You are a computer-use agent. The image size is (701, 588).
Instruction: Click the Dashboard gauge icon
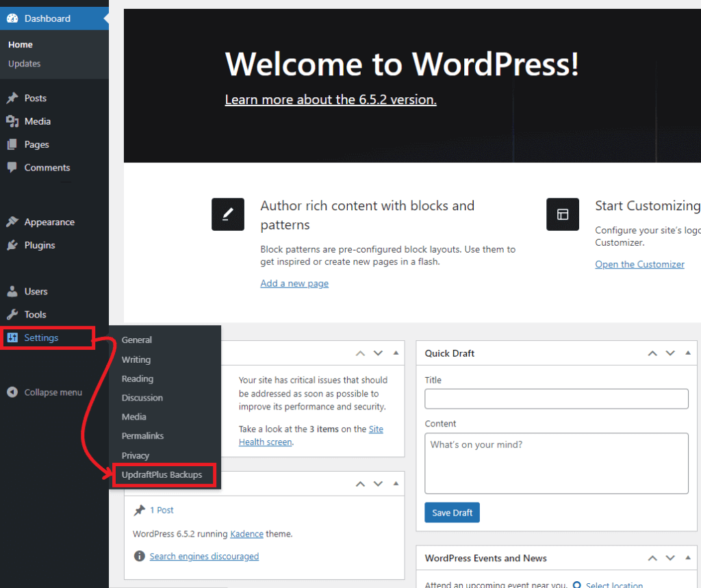(12, 18)
